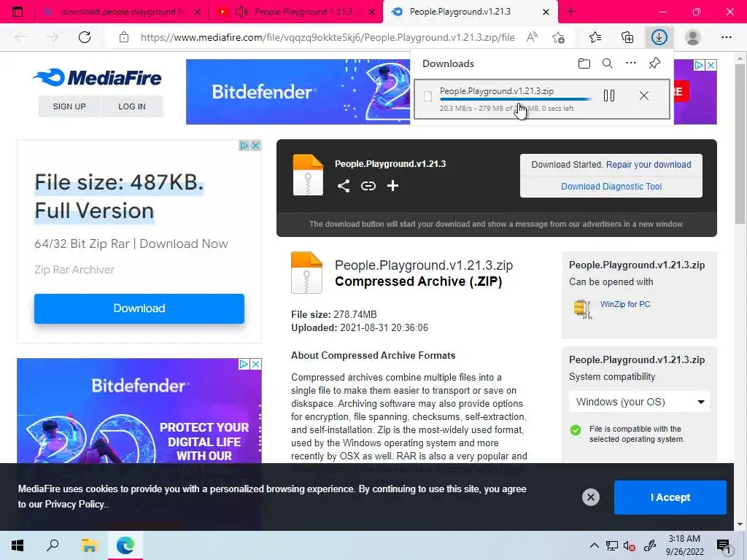Open downloads folder from Downloads panel

click(584, 63)
